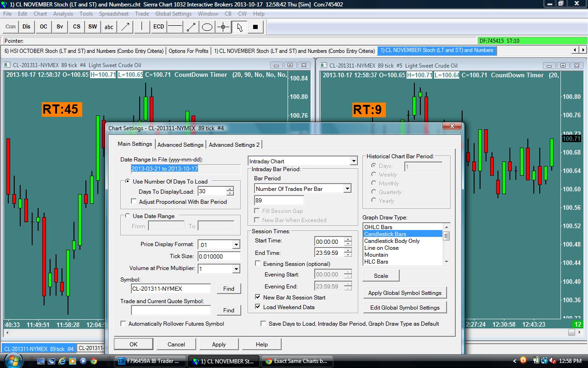Viewport: 588px width, 368px height.
Task: Open Volume at Price Multiplier dropdown
Action: click(x=236, y=269)
